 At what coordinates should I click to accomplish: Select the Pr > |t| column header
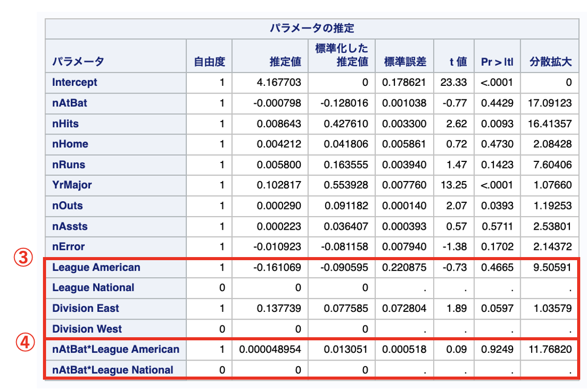point(497,62)
